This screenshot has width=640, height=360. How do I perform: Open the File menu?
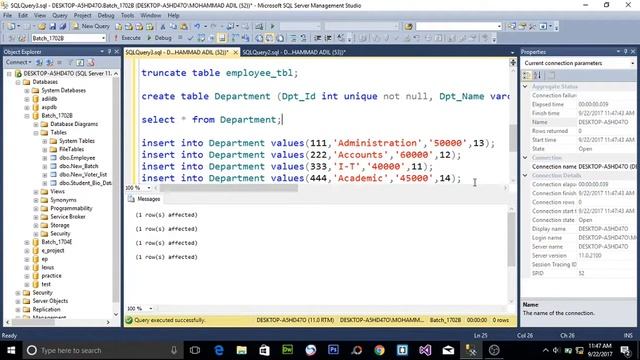(x=7, y=16)
